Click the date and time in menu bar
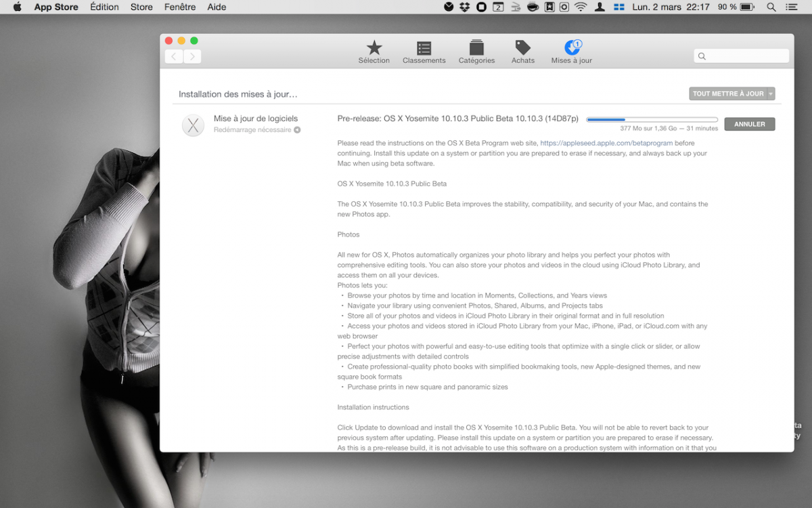 671,7
